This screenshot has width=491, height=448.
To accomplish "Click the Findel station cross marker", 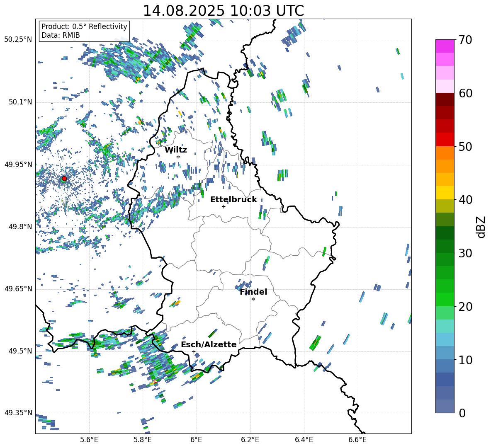I will 253,299.
